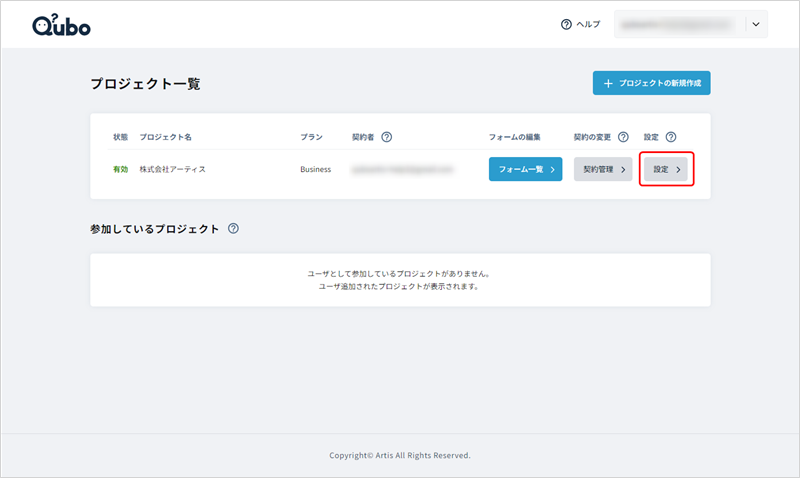
Task: Click the Business plan value
Action: (x=315, y=170)
